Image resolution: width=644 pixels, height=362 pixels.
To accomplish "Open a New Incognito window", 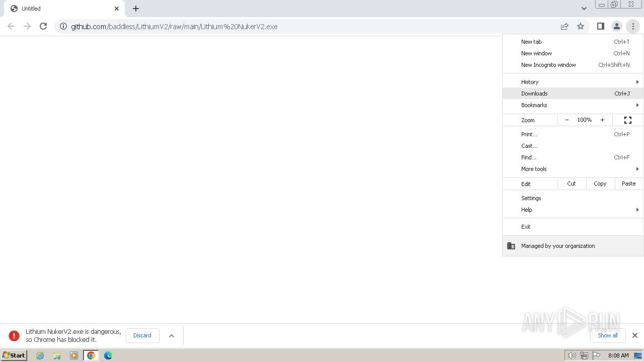I will click(573, 65).
